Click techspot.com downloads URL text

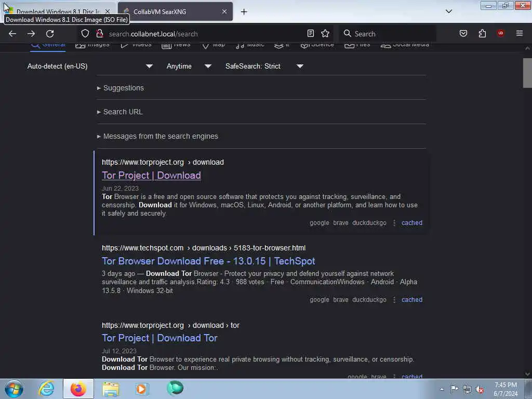204,248
